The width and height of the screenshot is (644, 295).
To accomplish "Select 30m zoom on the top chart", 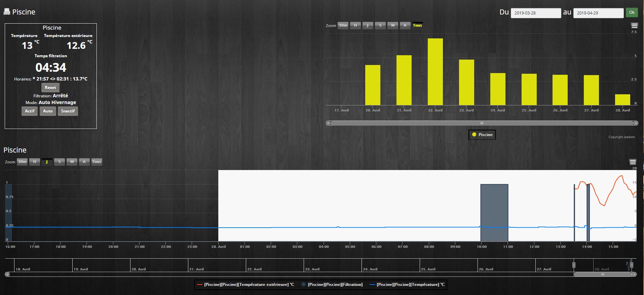I will (x=343, y=25).
